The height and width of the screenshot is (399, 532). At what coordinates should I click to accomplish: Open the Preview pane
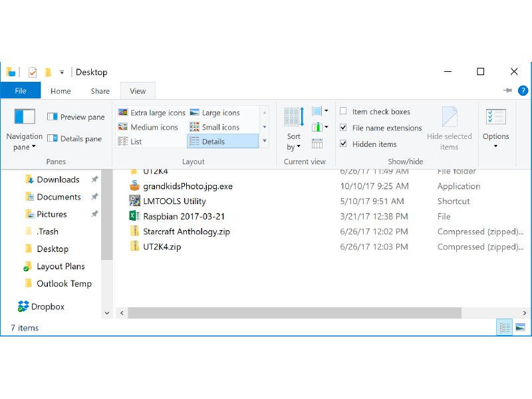pos(75,116)
